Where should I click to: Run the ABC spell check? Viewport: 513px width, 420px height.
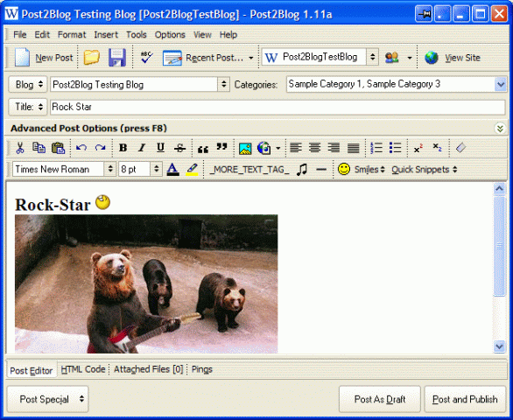coord(146,58)
